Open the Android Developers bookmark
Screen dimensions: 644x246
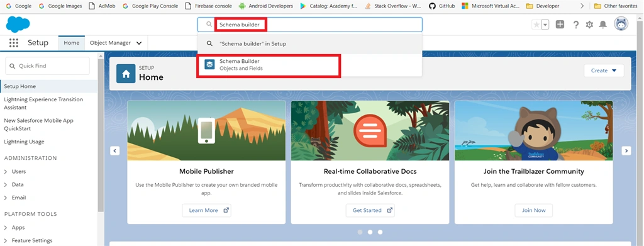click(x=266, y=6)
